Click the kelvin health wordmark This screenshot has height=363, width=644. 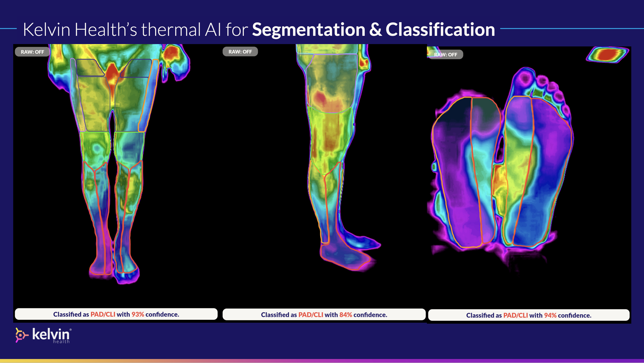pyautogui.click(x=51, y=335)
